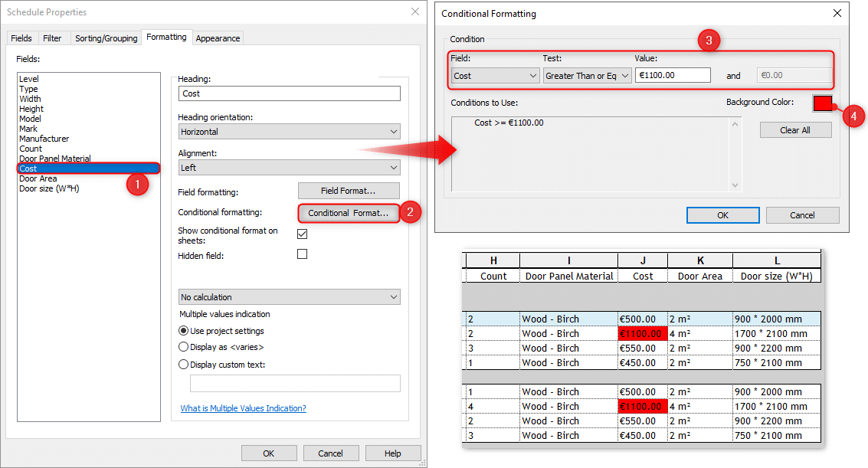Enable the Hidden field checkbox
This screenshot has width=868, height=468.
(302, 255)
